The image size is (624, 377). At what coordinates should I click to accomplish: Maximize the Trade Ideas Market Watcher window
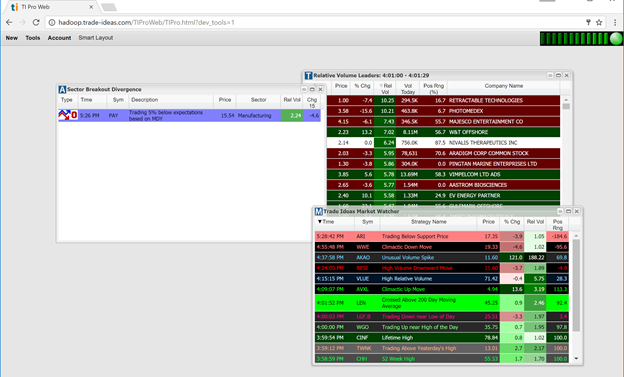point(568,211)
